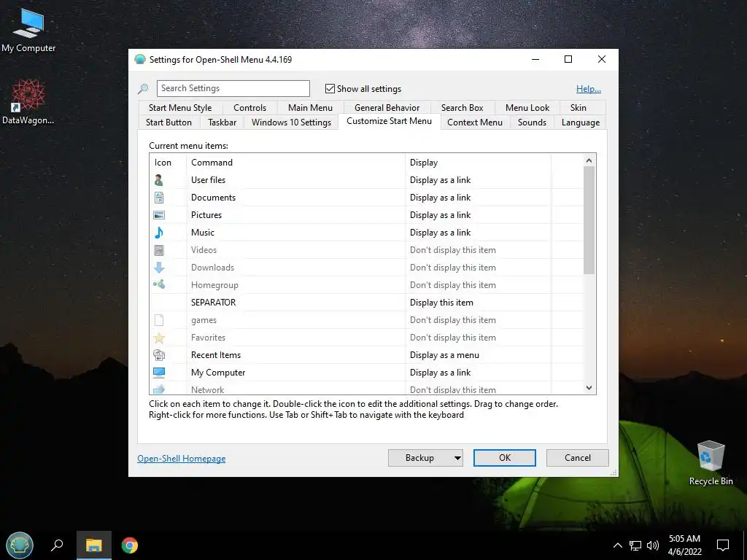
Task: Click the list scroll down arrow
Action: [x=589, y=388]
